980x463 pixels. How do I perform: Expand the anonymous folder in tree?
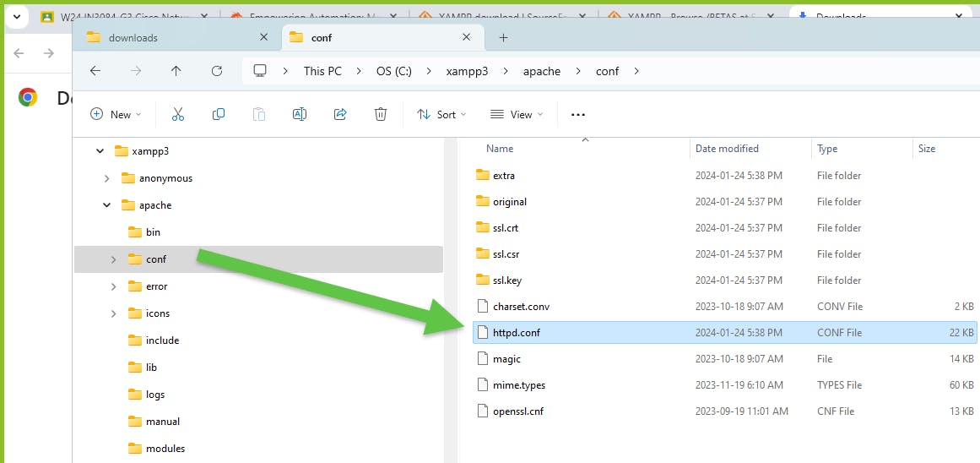107,178
